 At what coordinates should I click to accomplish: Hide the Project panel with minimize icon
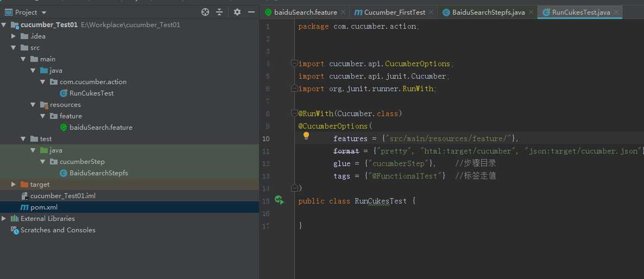pyautogui.click(x=251, y=12)
